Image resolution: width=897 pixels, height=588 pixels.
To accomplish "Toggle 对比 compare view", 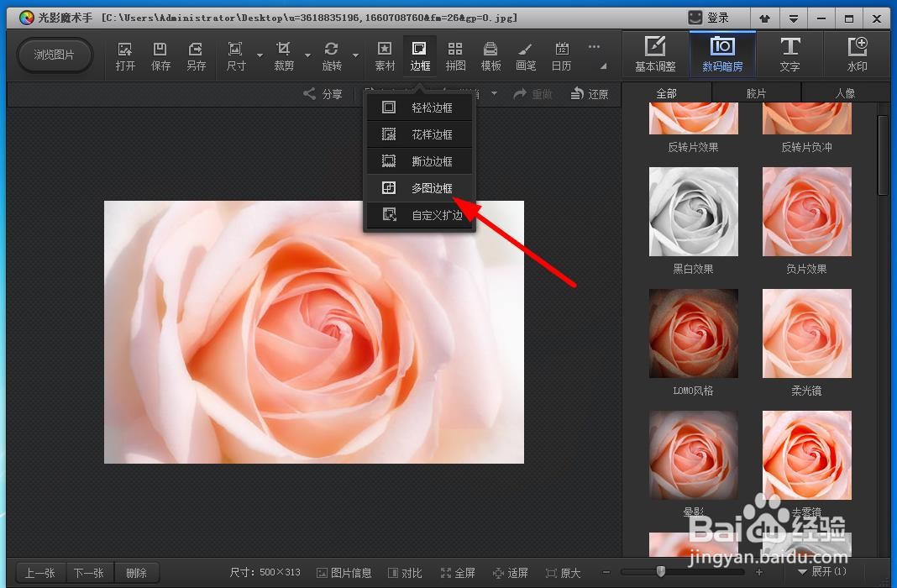I will click(405, 573).
